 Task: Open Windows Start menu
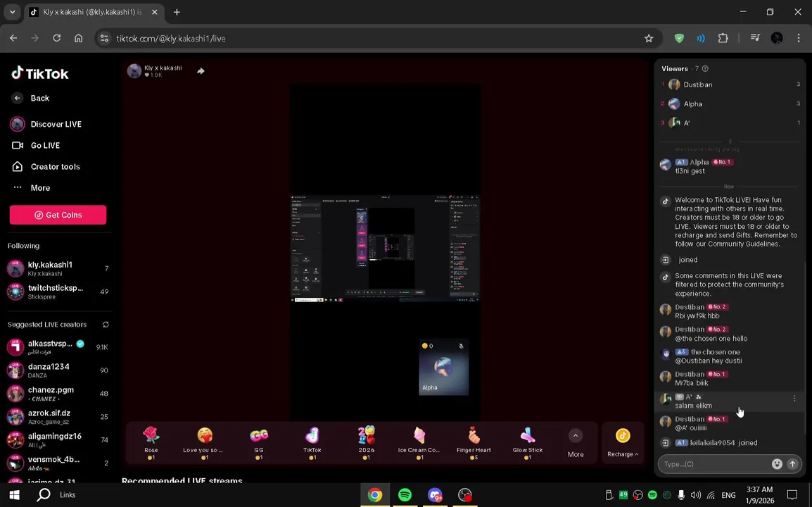(x=14, y=495)
